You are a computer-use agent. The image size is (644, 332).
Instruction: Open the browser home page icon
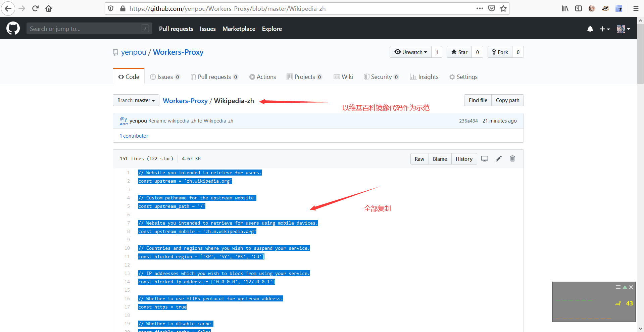pyautogui.click(x=49, y=8)
